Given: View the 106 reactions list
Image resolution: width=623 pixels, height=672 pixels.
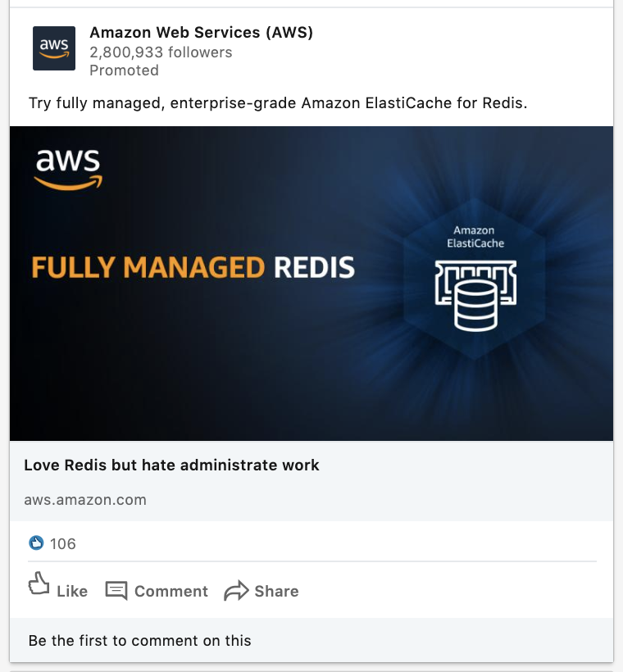Looking at the screenshot, I should pos(61,543).
